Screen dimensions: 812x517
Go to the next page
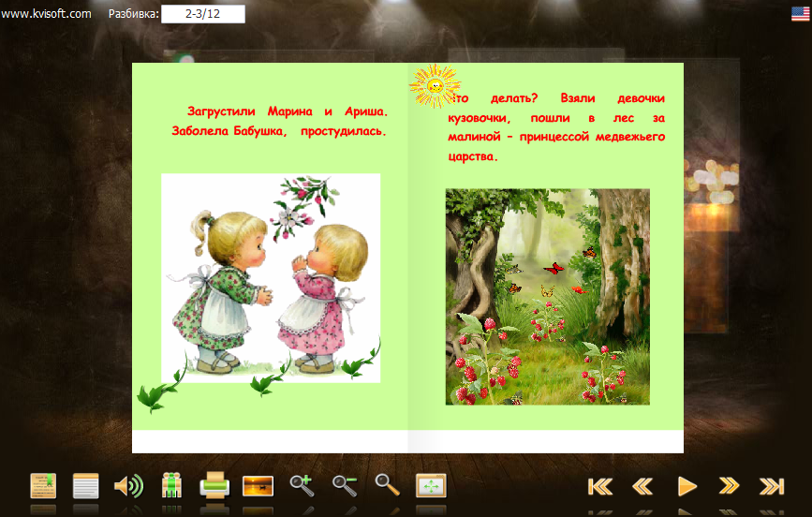coord(729,486)
